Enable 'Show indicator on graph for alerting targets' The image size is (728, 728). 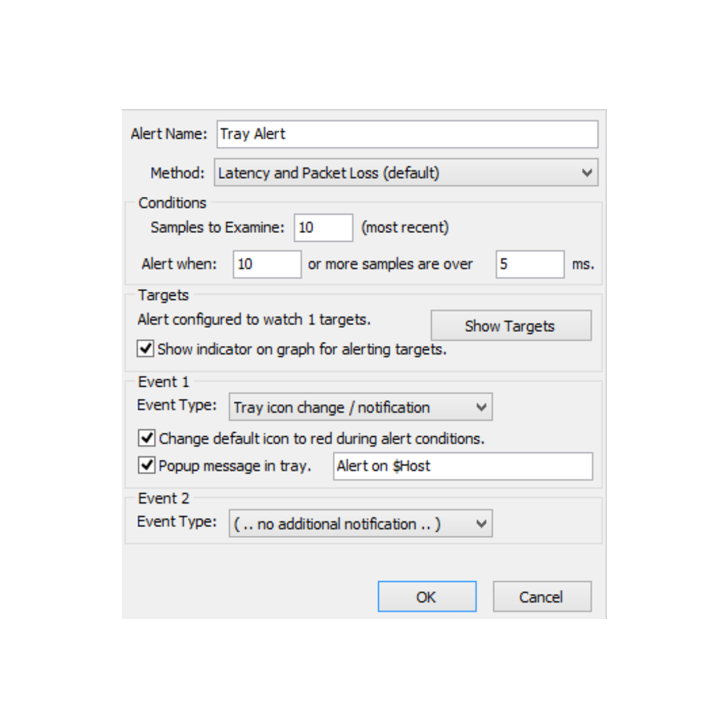point(145,349)
